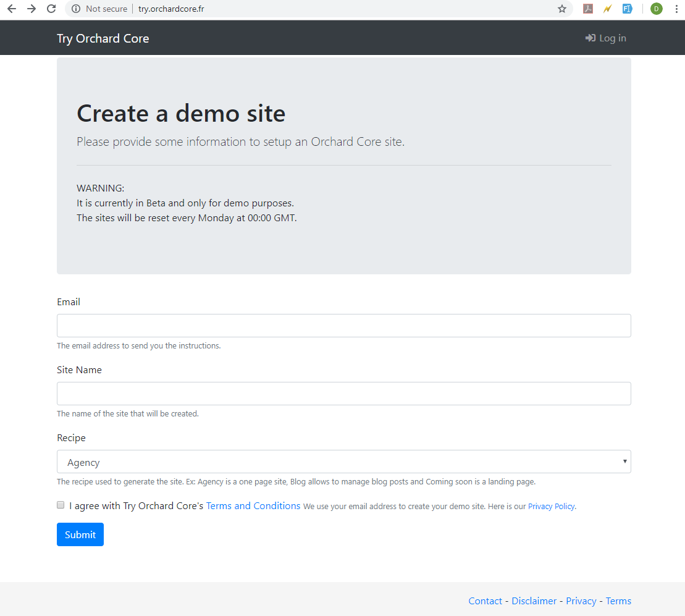Go back with the browser back arrow
The image size is (685, 616).
[x=12, y=9]
